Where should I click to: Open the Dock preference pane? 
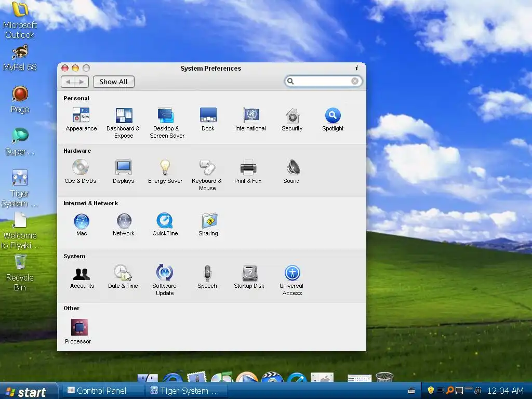208,119
